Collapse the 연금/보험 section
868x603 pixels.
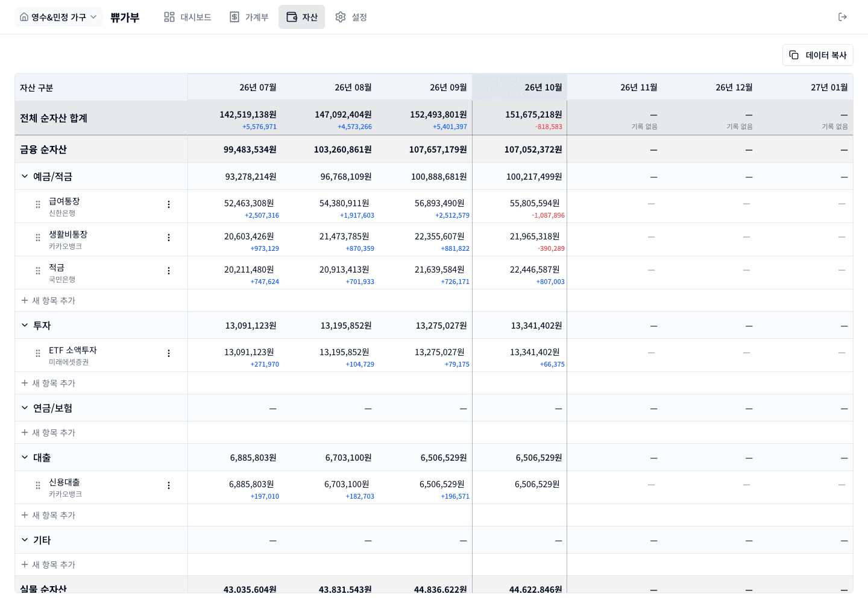[25, 408]
